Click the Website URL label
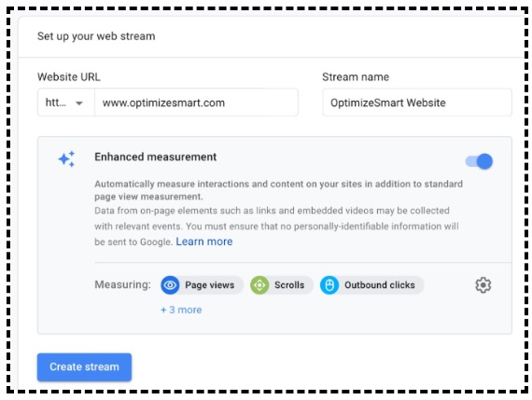The width and height of the screenshot is (532, 400). [x=69, y=77]
